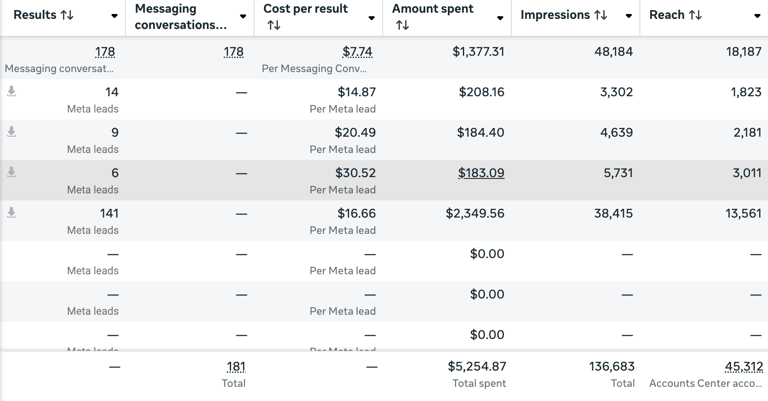Open Impressions column dropdown arrow
768x401 pixels.
(628, 16)
